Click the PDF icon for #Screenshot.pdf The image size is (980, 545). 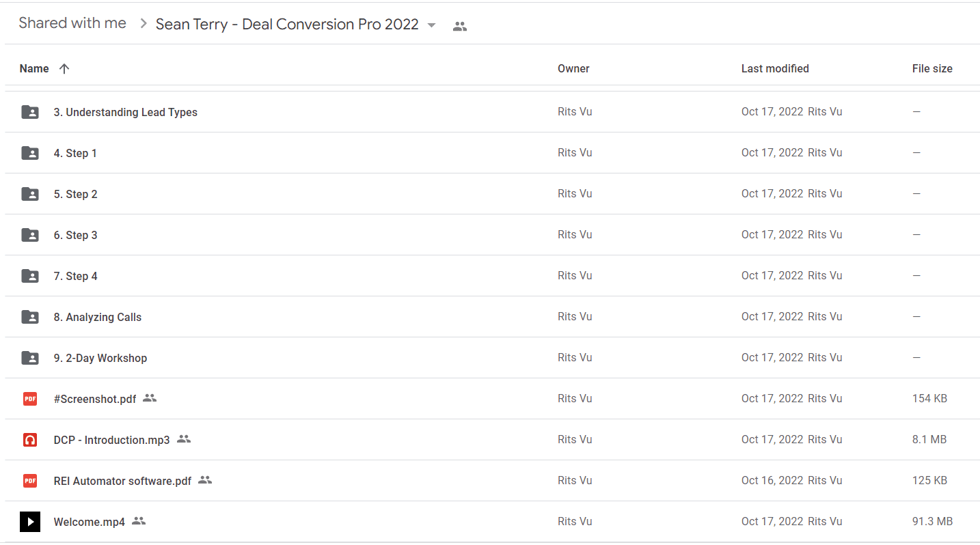click(x=30, y=399)
